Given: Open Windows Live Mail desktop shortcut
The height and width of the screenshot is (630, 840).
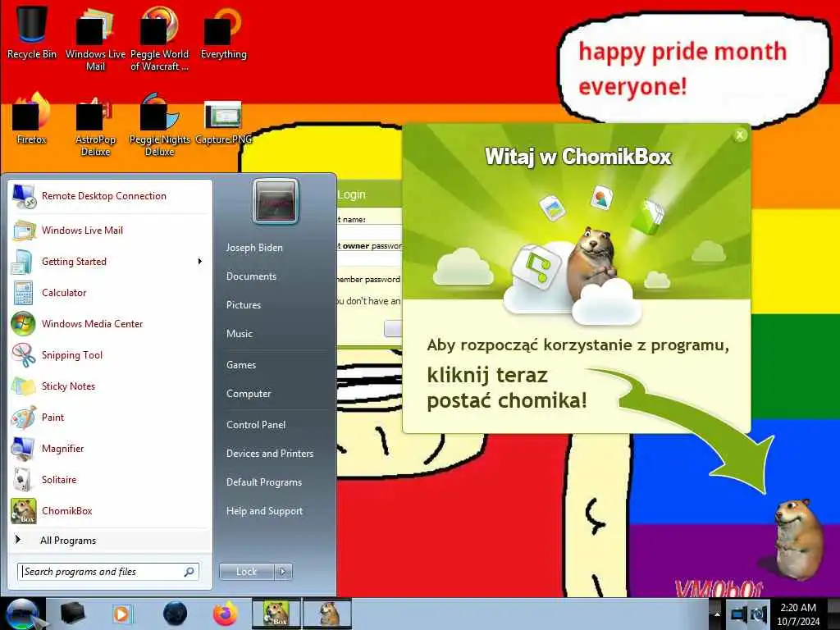Looking at the screenshot, I should click(95, 39).
